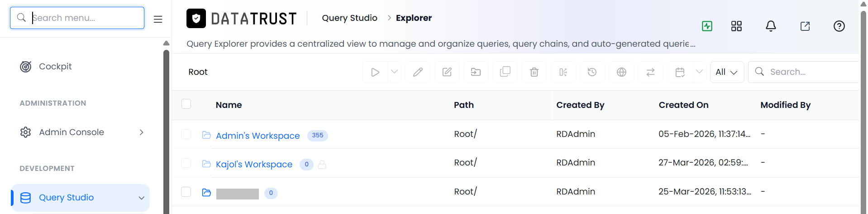
Task: Open the help question mark icon
Action: (x=839, y=26)
